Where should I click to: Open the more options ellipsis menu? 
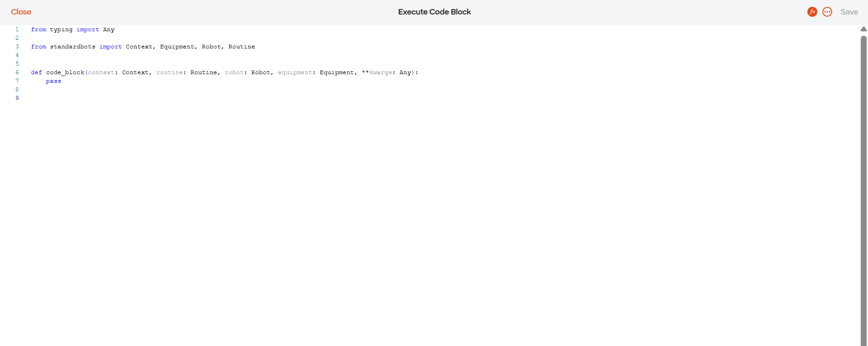[827, 12]
